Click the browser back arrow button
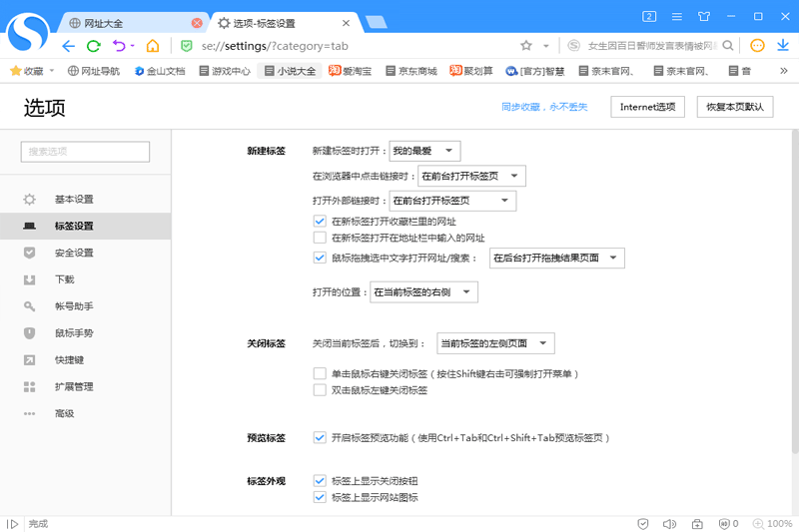The width and height of the screenshot is (799, 532). click(x=68, y=46)
